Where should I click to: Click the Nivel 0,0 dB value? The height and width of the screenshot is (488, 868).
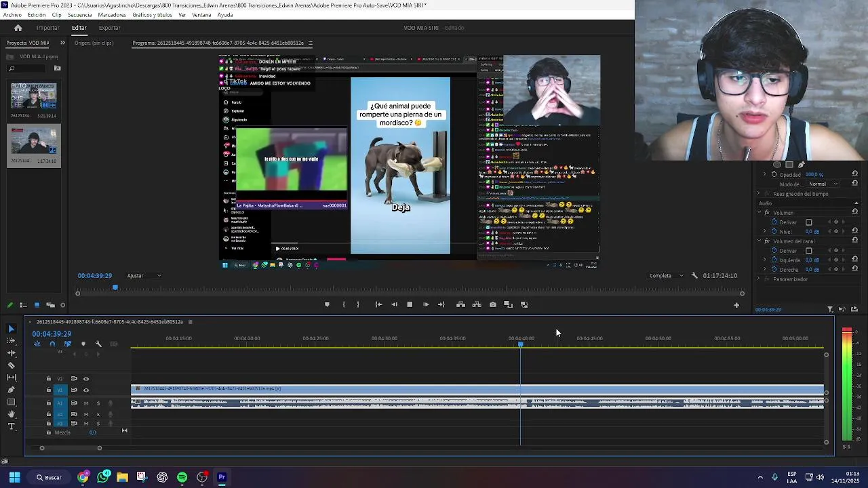pyautogui.click(x=812, y=232)
